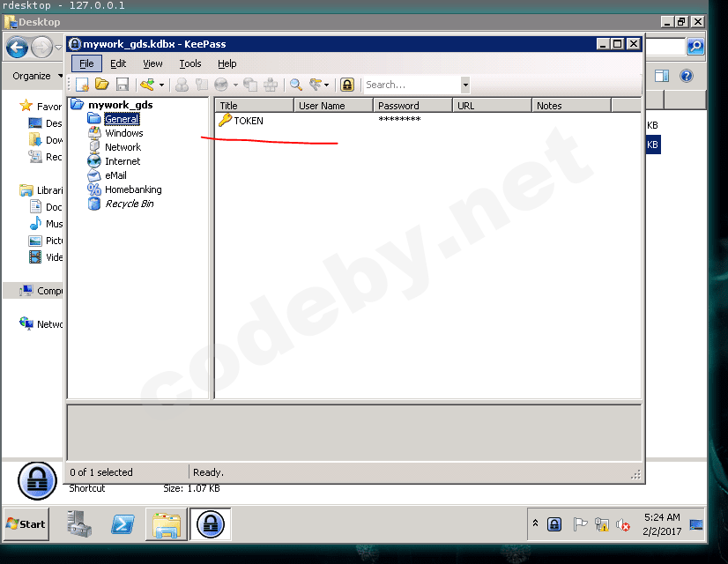728x564 pixels.
Task: Click the Explorer Forward arrow button
Action: [41, 47]
